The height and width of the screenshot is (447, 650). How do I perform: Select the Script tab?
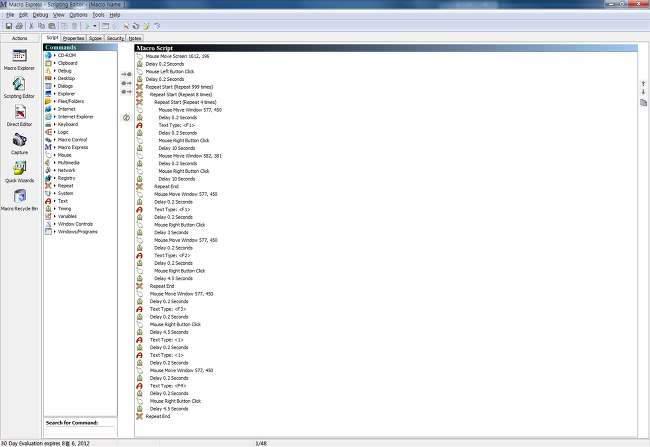click(x=52, y=38)
